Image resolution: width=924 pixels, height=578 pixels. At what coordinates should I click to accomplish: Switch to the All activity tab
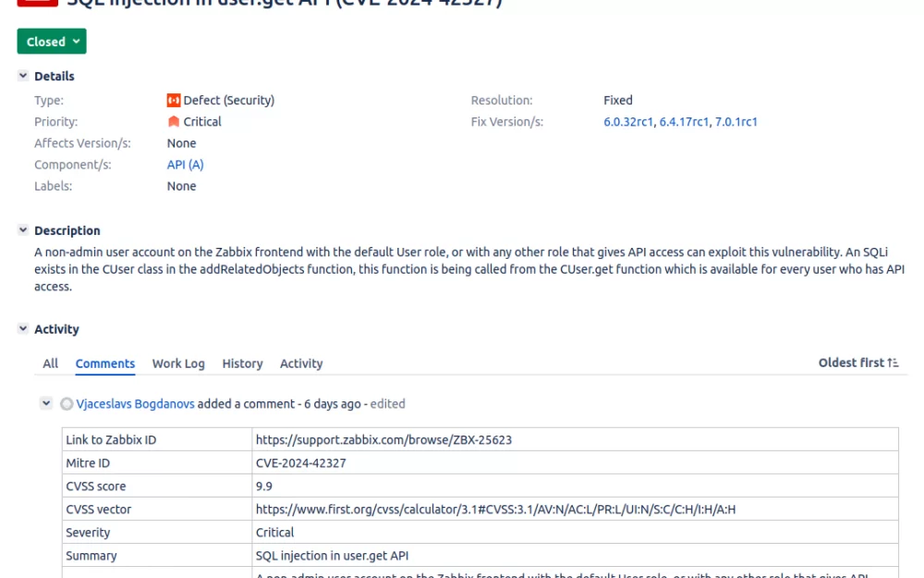coord(50,363)
